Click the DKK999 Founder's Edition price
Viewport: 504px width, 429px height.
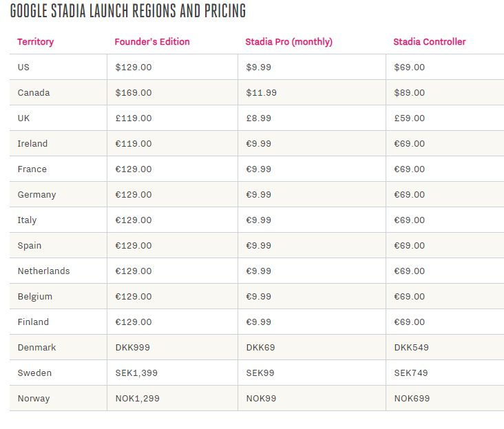[132, 348]
